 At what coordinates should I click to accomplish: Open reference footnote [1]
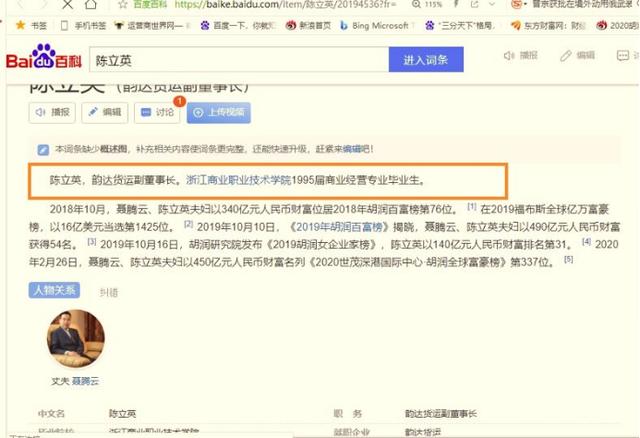(x=471, y=207)
